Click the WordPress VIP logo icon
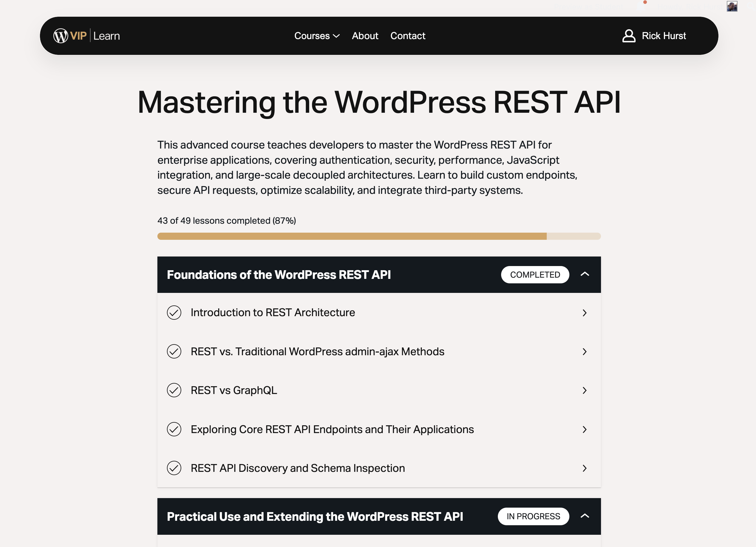The image size is (756, 547). (61, 36)
